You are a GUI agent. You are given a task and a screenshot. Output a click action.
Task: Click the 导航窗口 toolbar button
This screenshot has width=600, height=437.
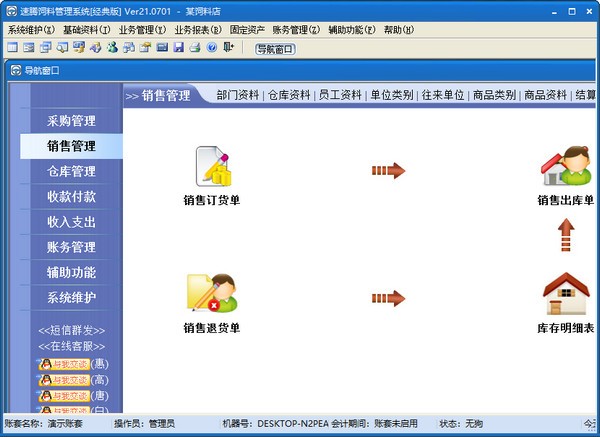tap(275, 49)
